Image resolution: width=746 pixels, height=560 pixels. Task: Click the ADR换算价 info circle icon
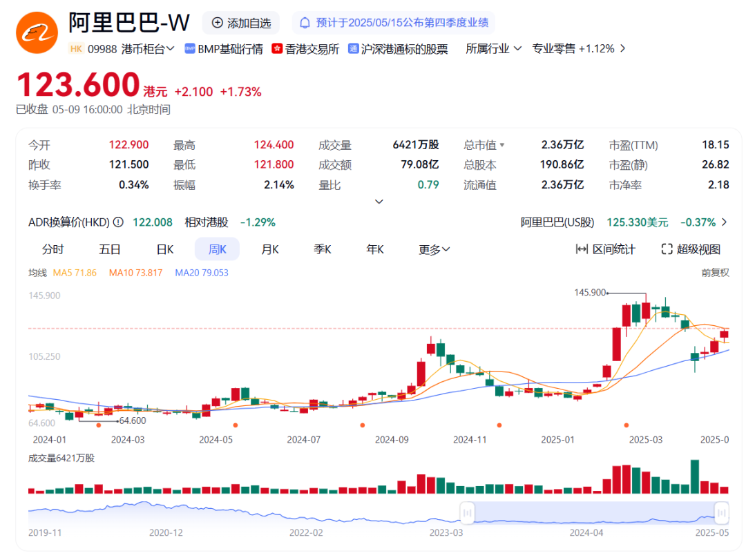[119, 222]
